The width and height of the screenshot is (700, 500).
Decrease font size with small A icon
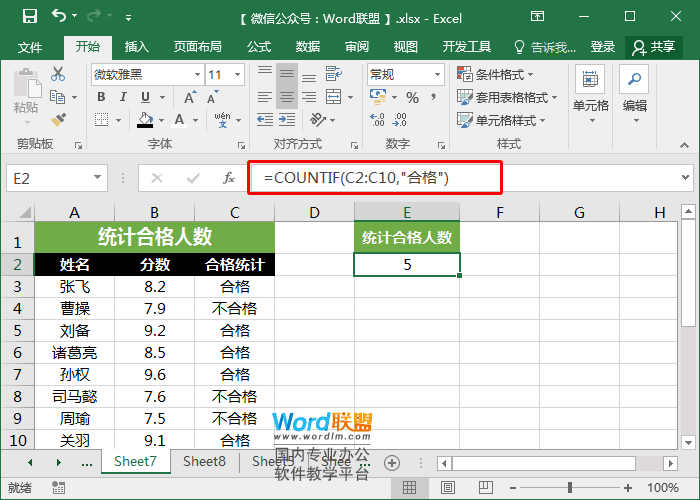(212, 97)
